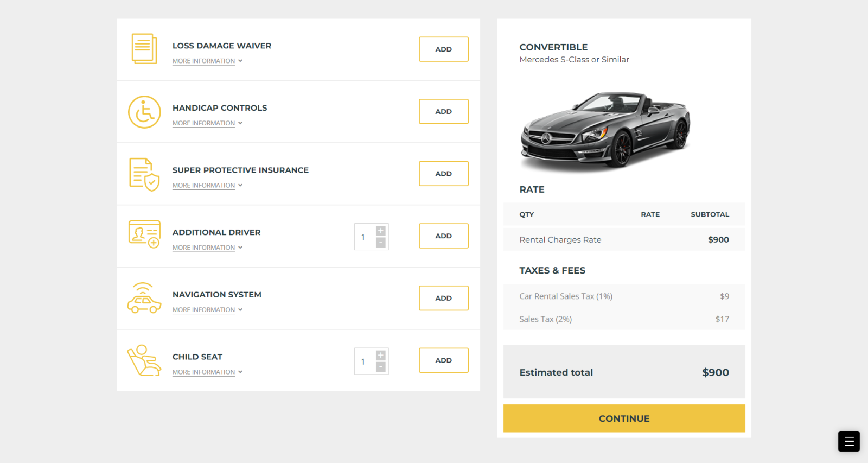Expand More Information under Navigation System
This screenshot has width=868, height=463.
[x=207, y=310]
